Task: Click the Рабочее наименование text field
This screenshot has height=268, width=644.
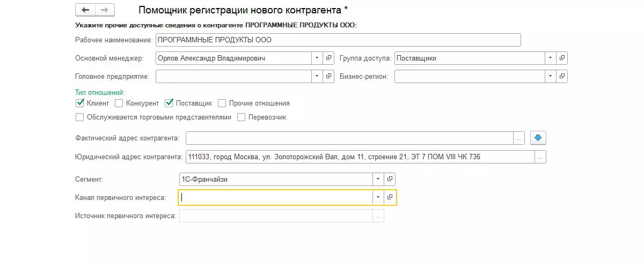Action: pos(338,40)
